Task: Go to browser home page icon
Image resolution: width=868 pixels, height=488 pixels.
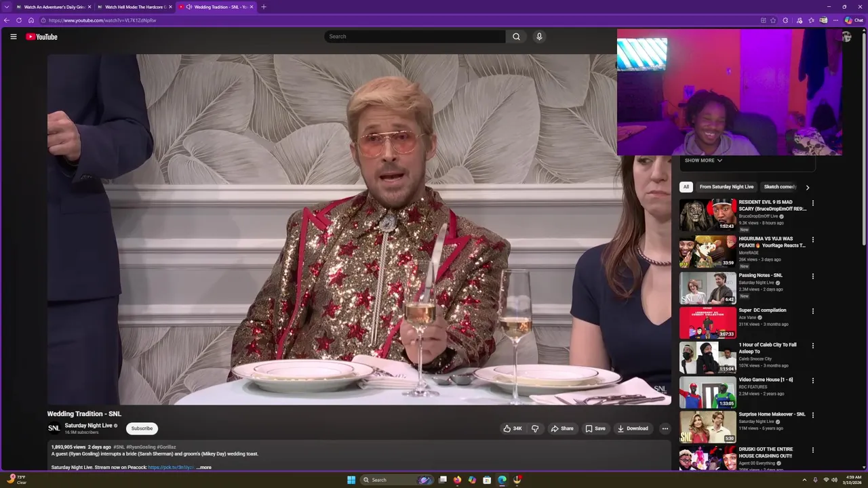Action: [x=31, y=20]
